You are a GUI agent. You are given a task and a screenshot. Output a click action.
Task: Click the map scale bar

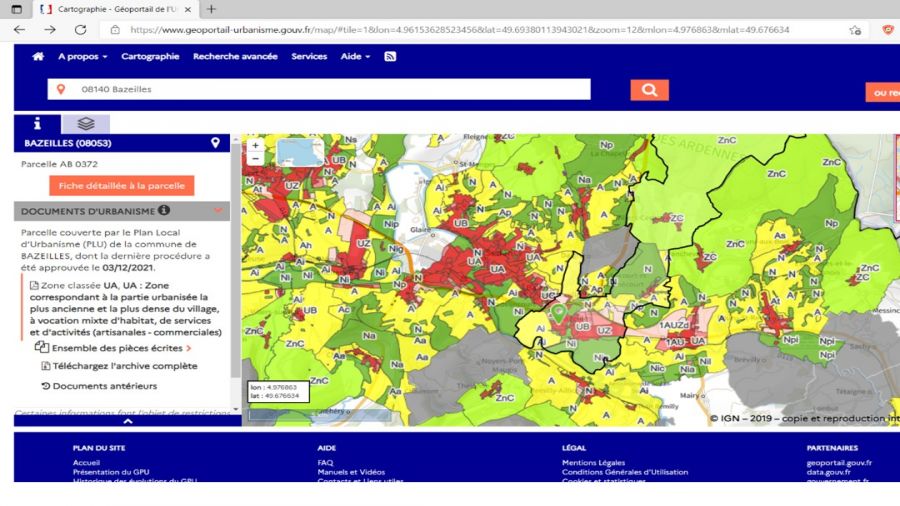coord(320,415)
